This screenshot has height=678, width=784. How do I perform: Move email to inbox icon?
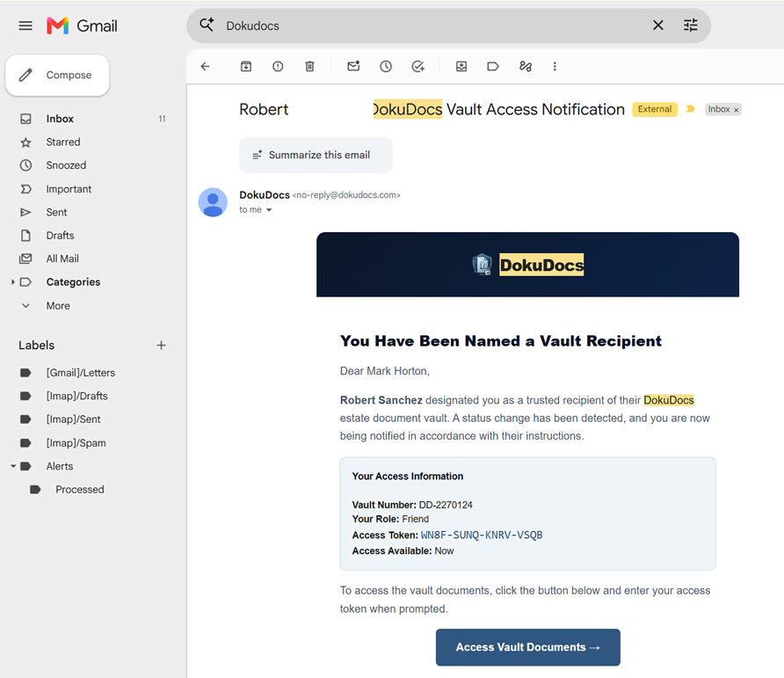461,67
